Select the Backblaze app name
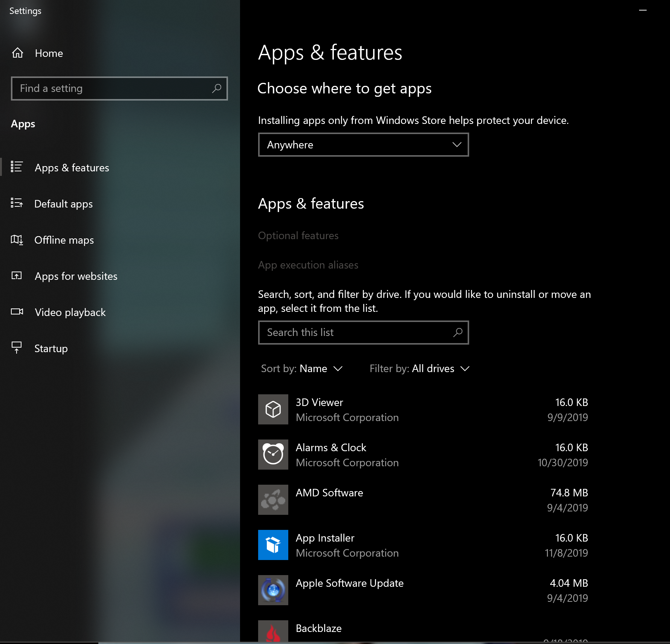 319,628
